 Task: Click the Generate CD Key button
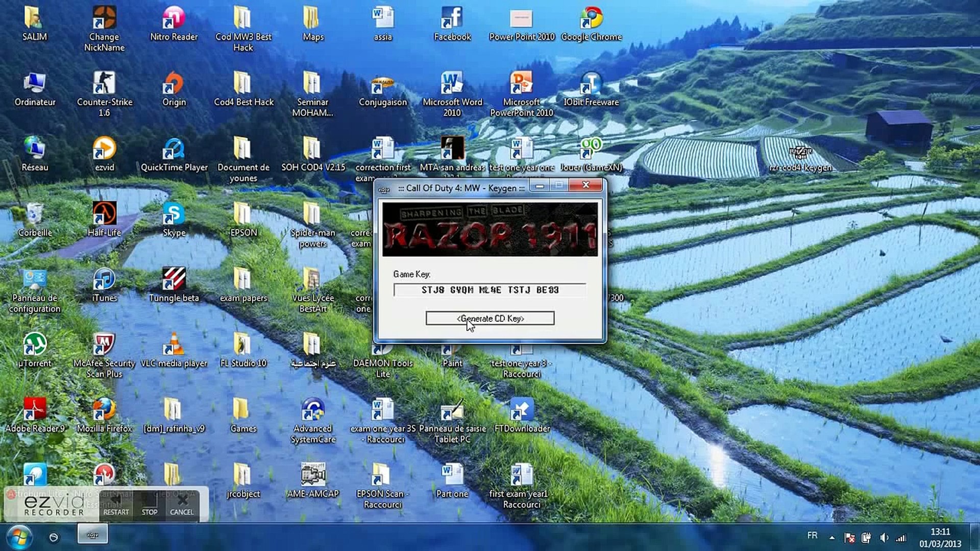(490, 318)
